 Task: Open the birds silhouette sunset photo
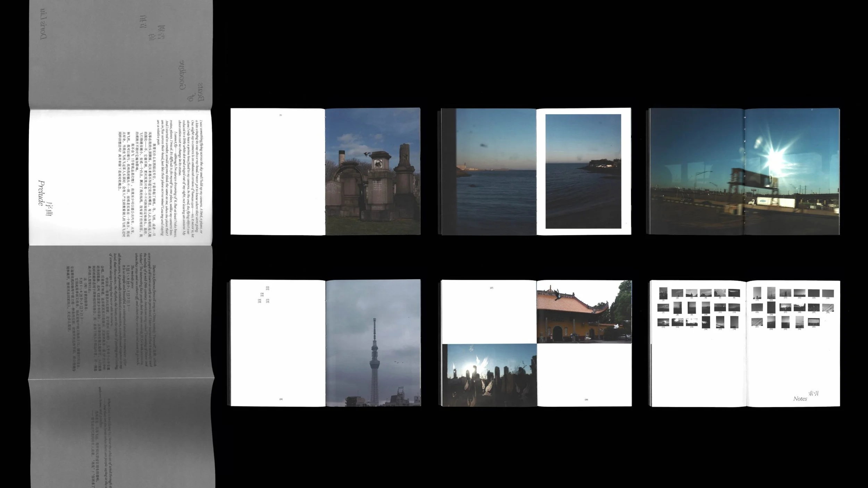(x=490, y=375)
